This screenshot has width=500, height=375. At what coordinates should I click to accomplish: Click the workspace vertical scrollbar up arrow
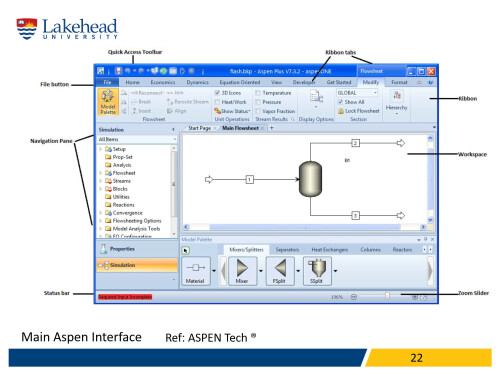pyautogui.click(x=430, y=138)
